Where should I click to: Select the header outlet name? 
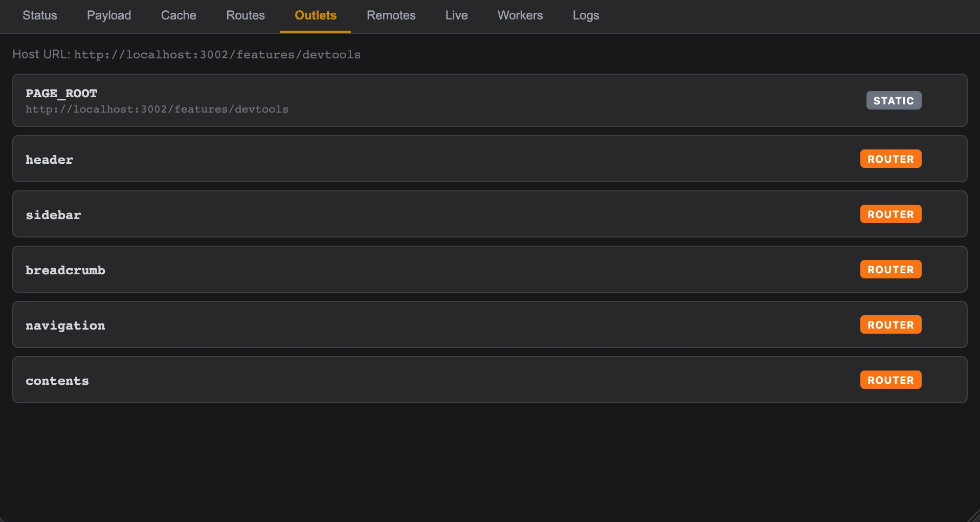[50, 160]
